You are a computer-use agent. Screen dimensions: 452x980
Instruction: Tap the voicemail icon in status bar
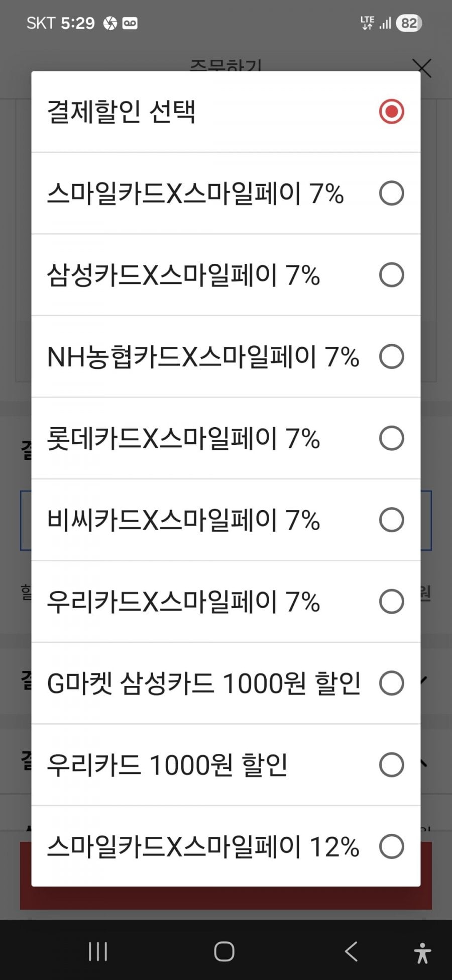click(130, 23)
